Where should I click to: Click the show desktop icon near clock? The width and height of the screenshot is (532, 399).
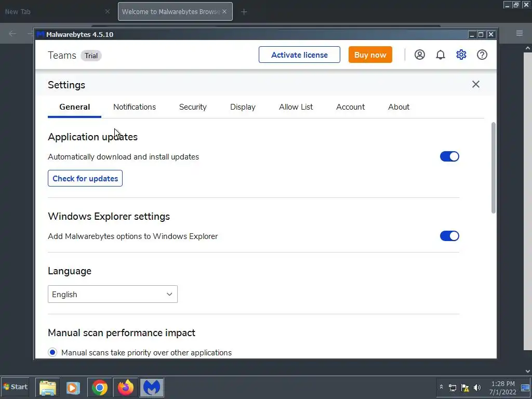tap(526, 388)
